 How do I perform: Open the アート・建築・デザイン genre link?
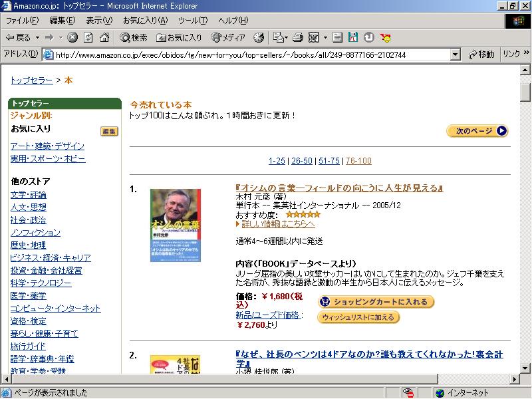[x=47, y=146]
